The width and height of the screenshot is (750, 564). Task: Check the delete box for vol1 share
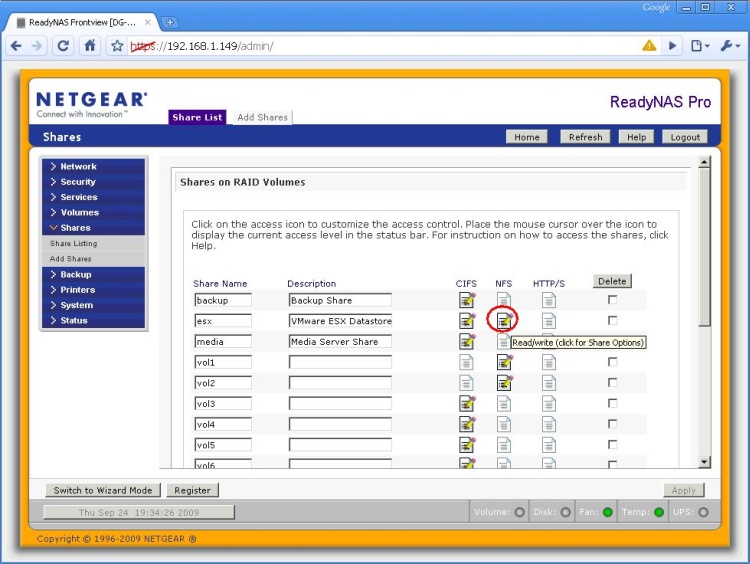pyautogui.click(x=612, y=362)
